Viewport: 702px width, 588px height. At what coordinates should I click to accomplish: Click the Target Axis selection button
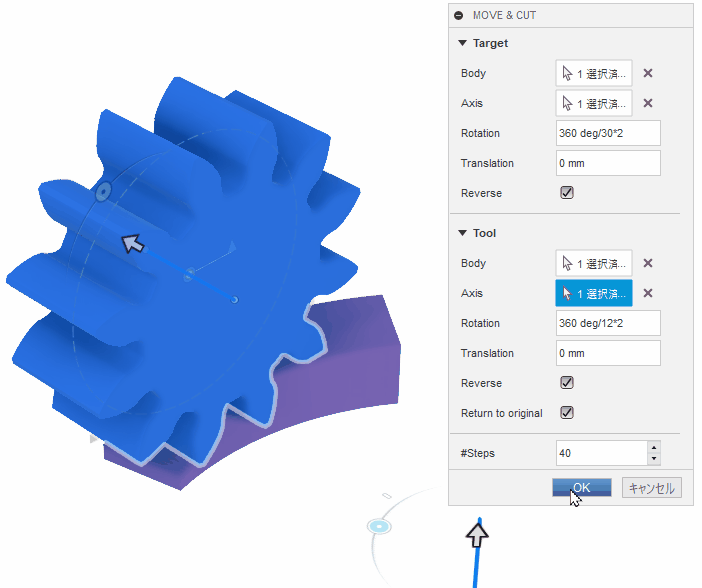[x=594, y=103]
